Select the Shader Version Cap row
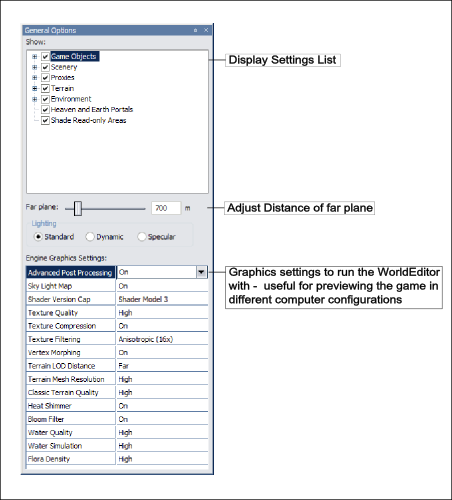The width and height of the screenshot is (452, 500). click(x=117, y=299)
